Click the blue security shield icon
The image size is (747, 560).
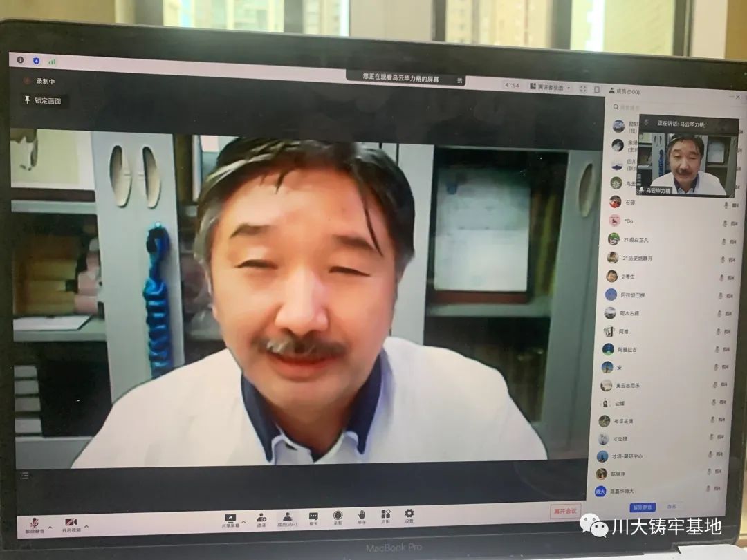(x=36, y=61)
